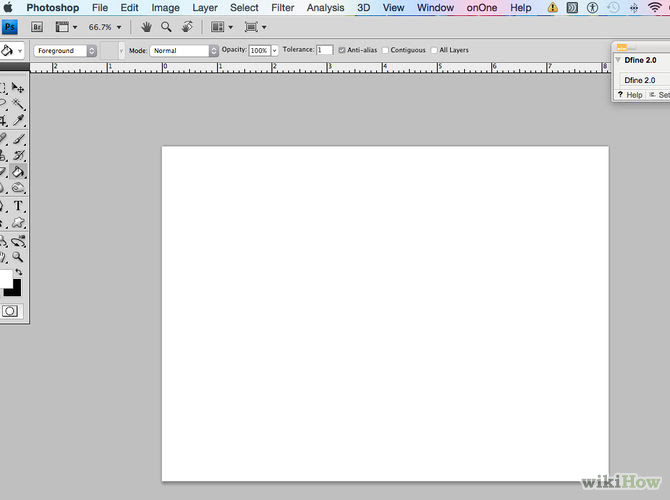Select Rotate View tool in application bar
This screenshot has height=500, width=670.
coord(187,27)
